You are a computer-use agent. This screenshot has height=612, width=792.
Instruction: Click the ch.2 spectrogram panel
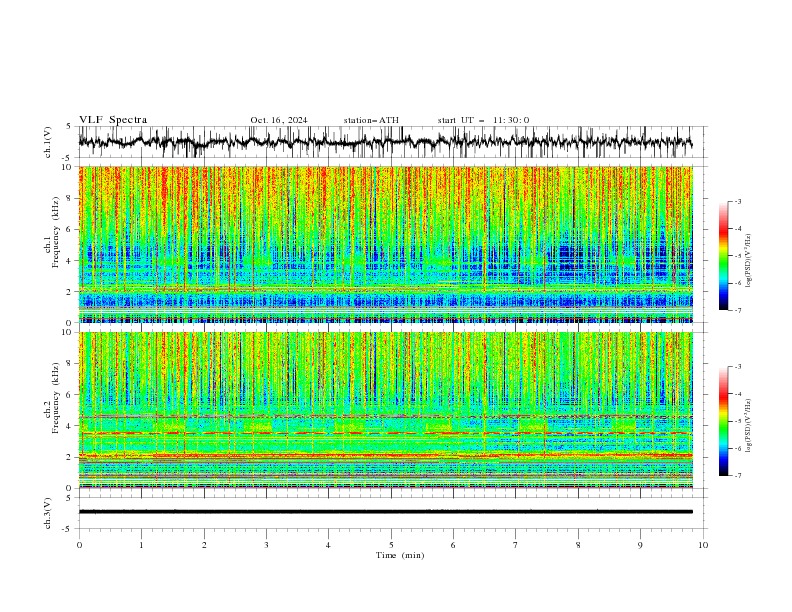coord(385,410)
